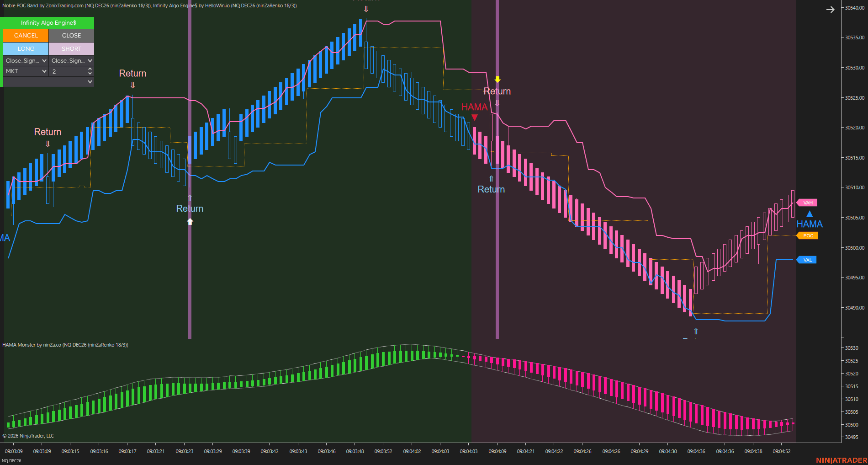868x465 pixels.
Task: Click the 09:03:48 time axis label
Action: [x=355, y=451]
